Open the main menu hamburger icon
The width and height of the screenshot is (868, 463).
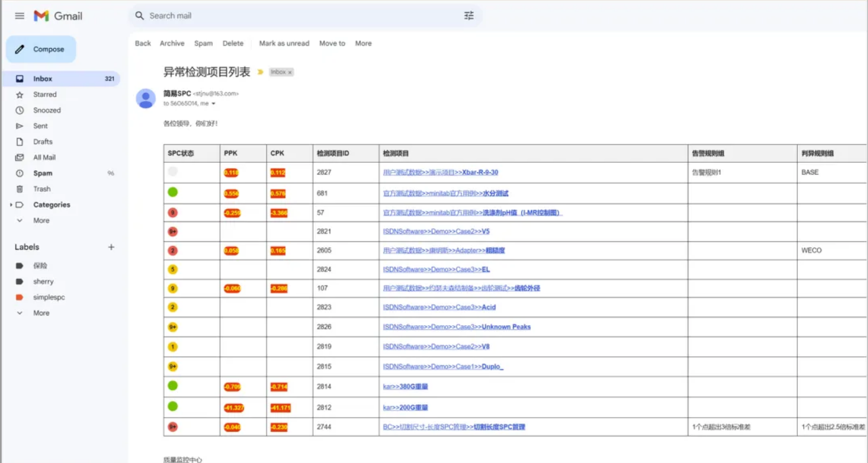click(20, 16)
